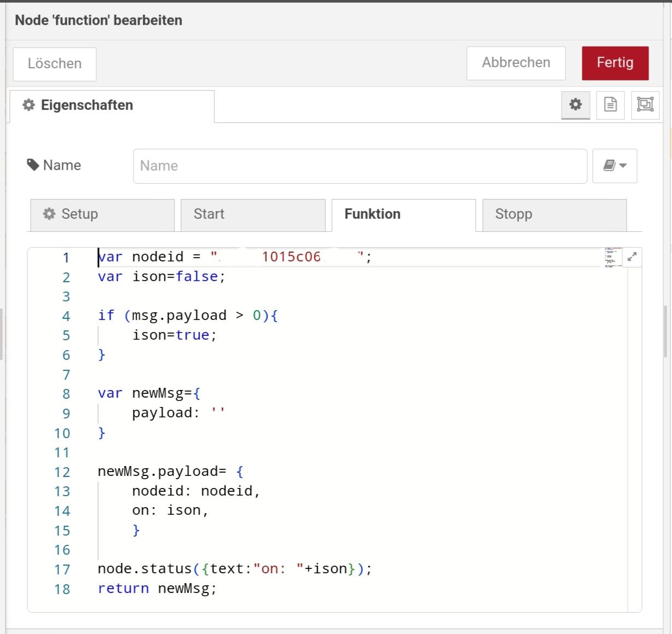Open node properties gear icon
This screenshot has width=672, height=634.
(575, 104)
